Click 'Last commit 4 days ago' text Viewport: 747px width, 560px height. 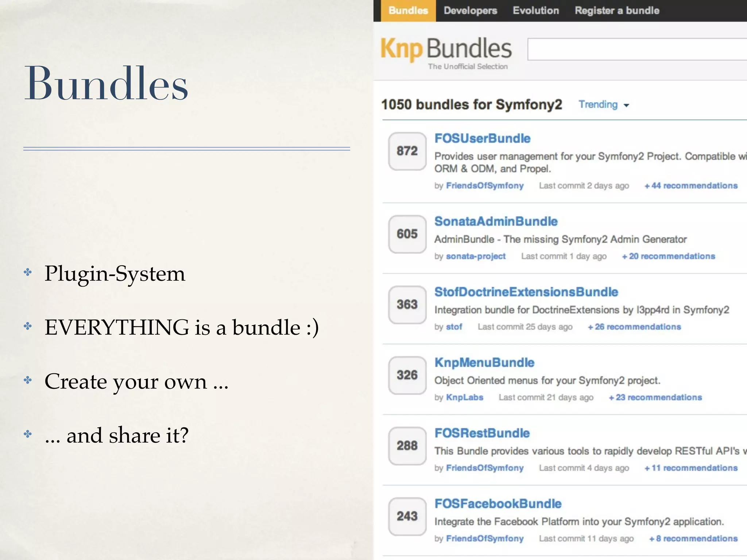pos(584,468)
